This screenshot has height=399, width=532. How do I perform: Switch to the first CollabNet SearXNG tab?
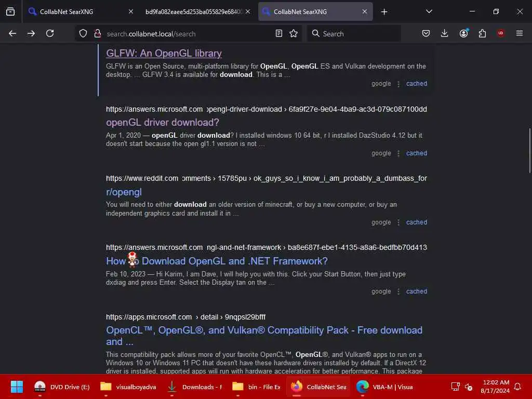pyautogui.click(x=82, y=11)
